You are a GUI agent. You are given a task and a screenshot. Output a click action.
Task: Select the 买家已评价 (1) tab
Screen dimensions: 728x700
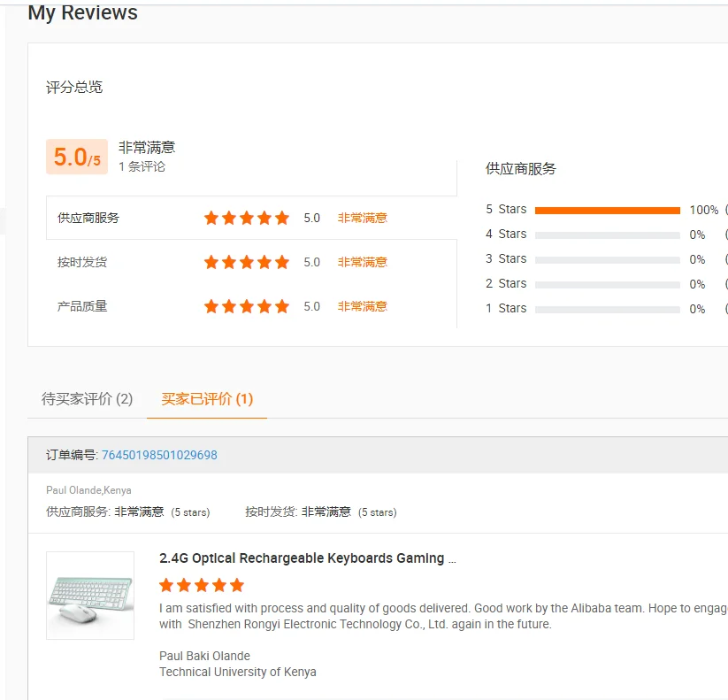207,399
